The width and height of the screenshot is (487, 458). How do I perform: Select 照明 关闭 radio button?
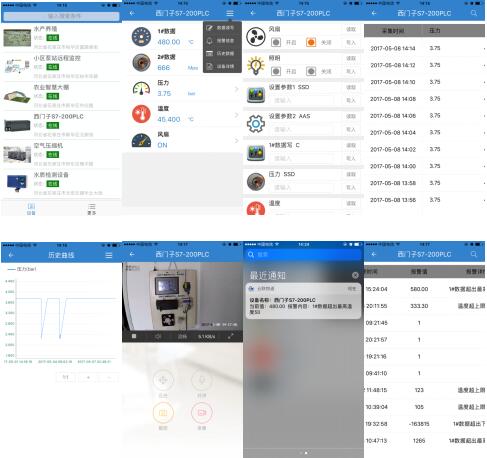(x=311, y=71)
